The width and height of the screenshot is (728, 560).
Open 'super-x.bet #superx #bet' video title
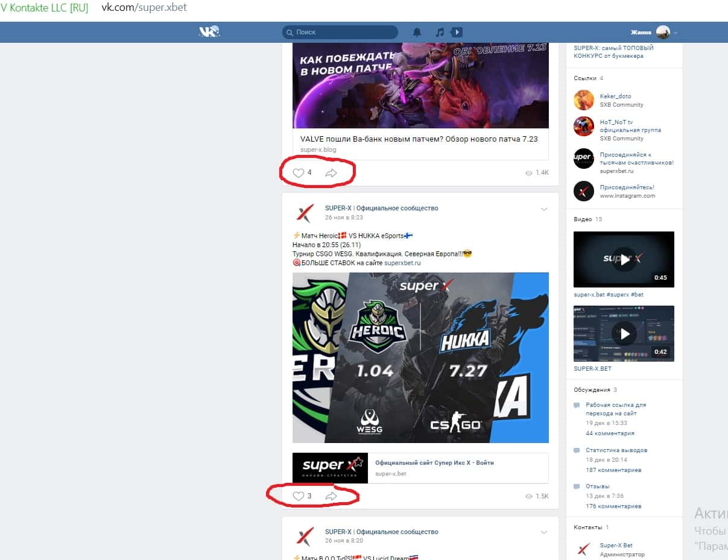coord(609,295)
